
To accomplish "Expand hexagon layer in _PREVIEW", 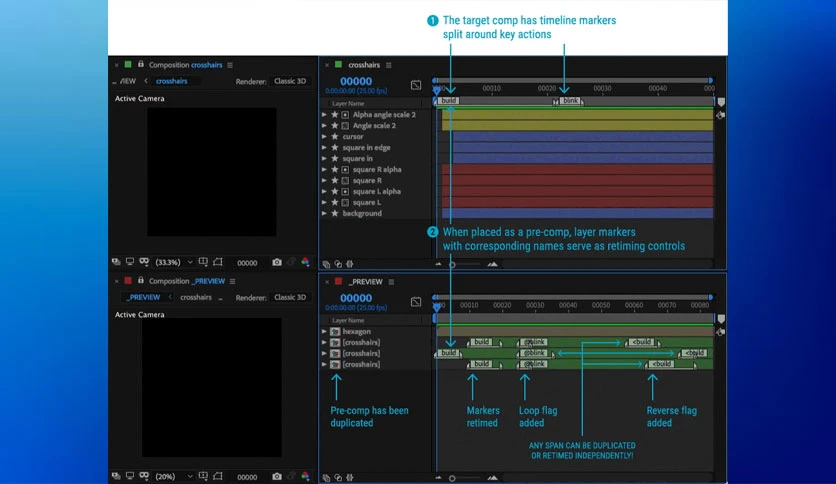I will tap(324, 332).
